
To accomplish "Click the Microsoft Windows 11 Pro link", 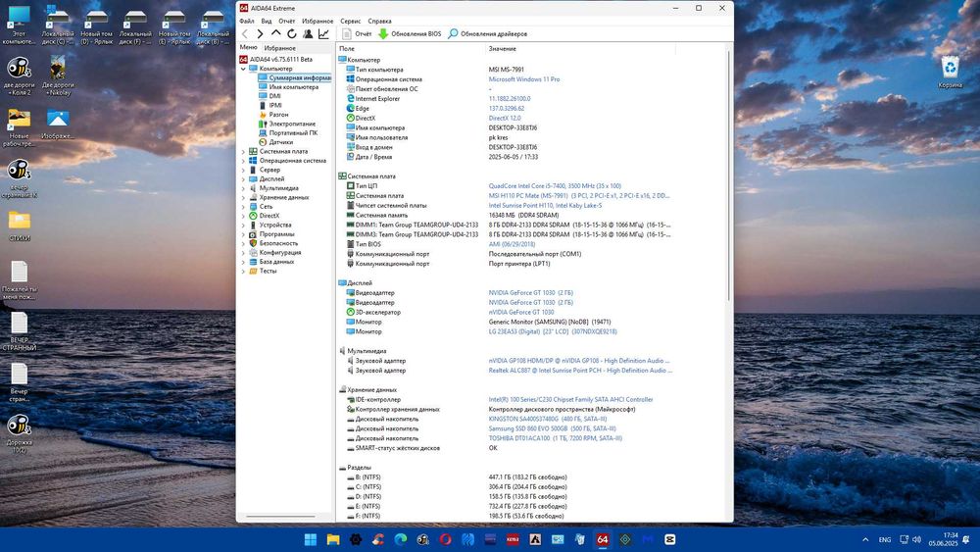I will point(523,79).
